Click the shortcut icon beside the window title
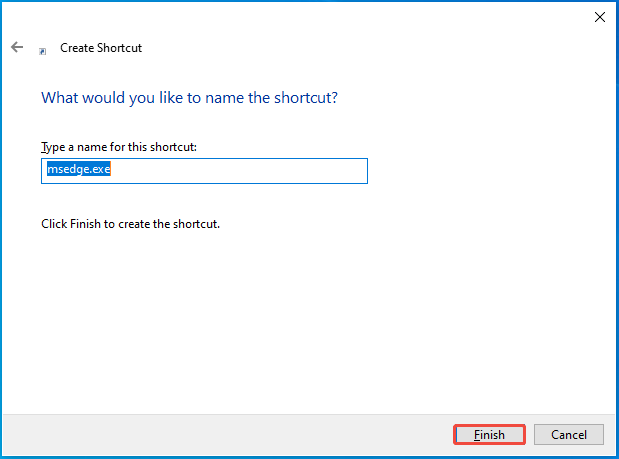 42,49
